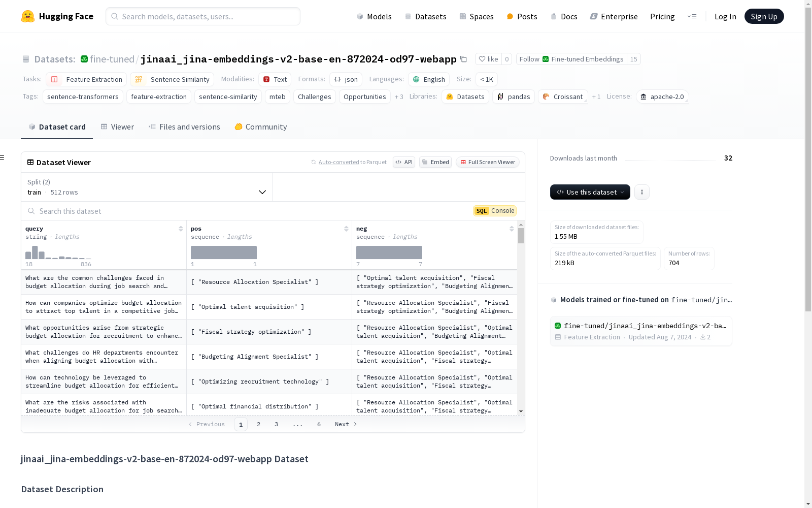Navigate to Docs
812x508 pixels.
(x=564, y=16)
